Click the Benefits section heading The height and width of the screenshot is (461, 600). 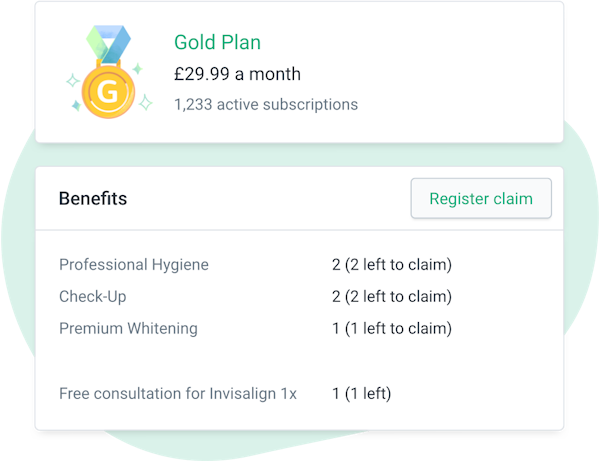(x=93, y=198)
